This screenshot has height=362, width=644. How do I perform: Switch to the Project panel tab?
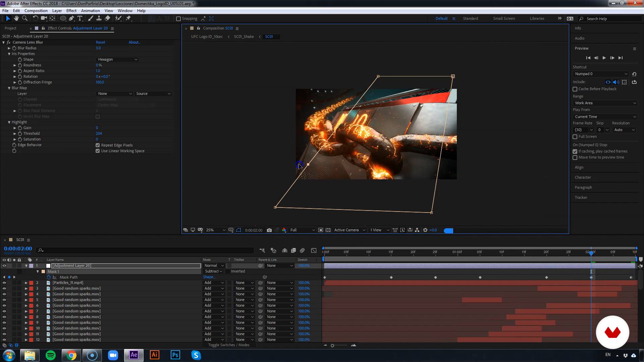[x=10, y=28]
